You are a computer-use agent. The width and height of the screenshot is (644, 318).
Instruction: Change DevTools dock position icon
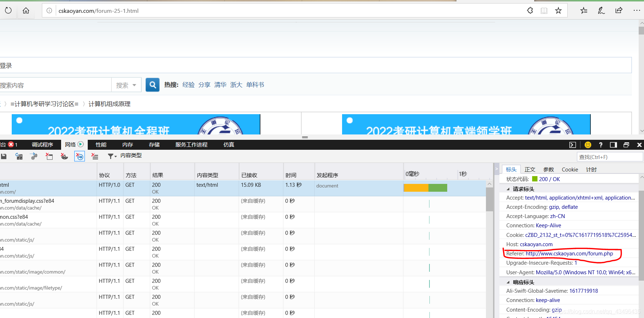pos(613,145)
